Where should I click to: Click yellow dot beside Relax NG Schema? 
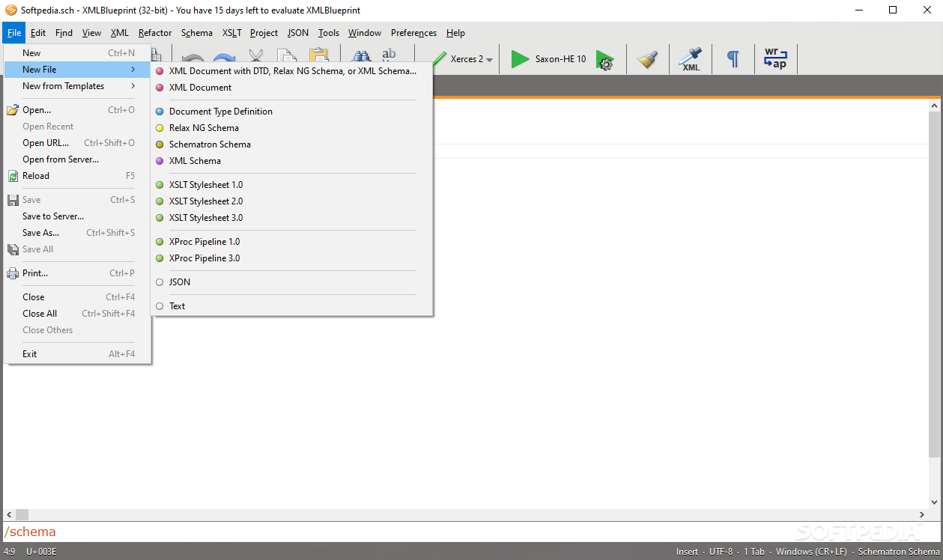click(160, 128)
